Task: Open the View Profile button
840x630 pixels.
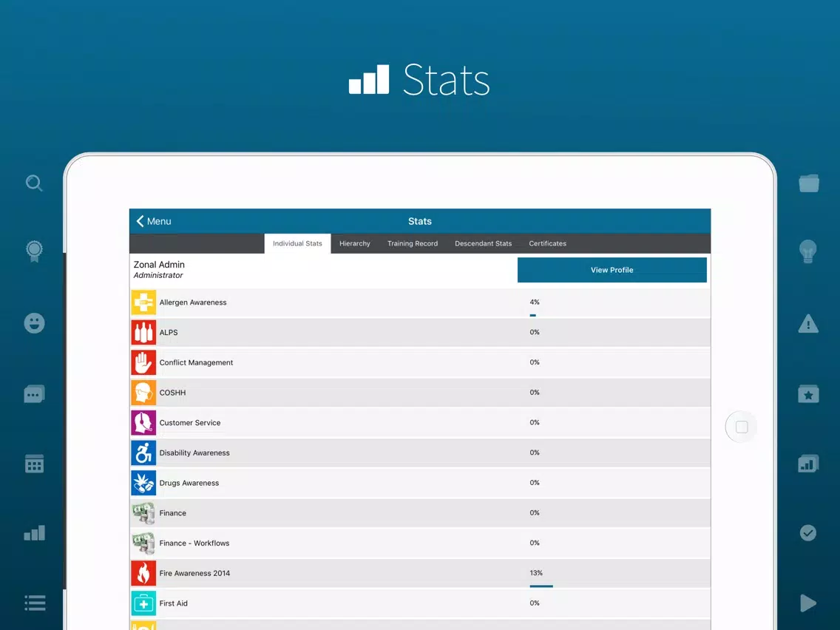Action: (x=612, y=270)
